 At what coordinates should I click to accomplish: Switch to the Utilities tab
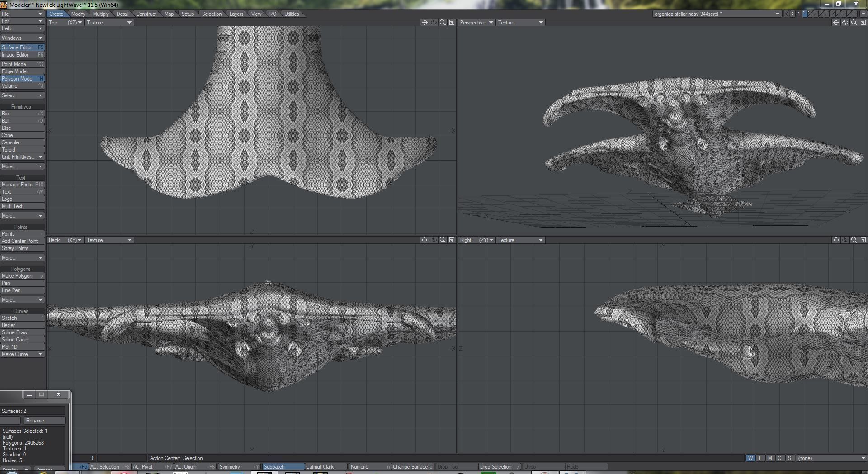pyautogui.click(x=292, y=14)
